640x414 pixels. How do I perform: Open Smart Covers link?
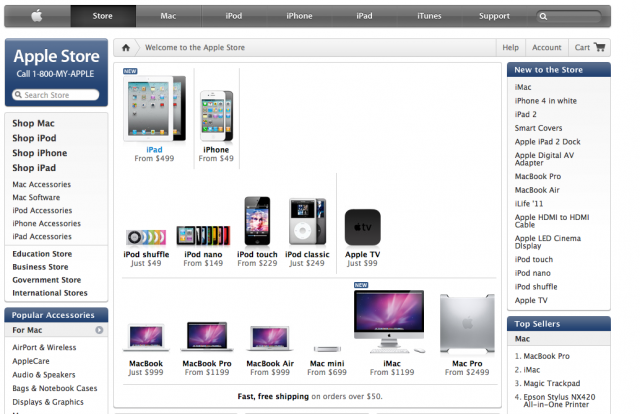tap(538, 128)
